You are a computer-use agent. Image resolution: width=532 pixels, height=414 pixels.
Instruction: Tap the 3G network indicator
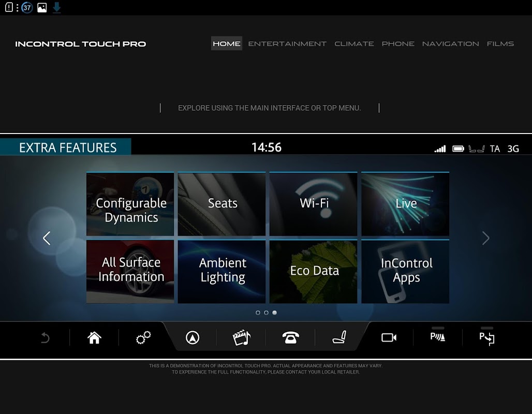click(x=513, y=149)
